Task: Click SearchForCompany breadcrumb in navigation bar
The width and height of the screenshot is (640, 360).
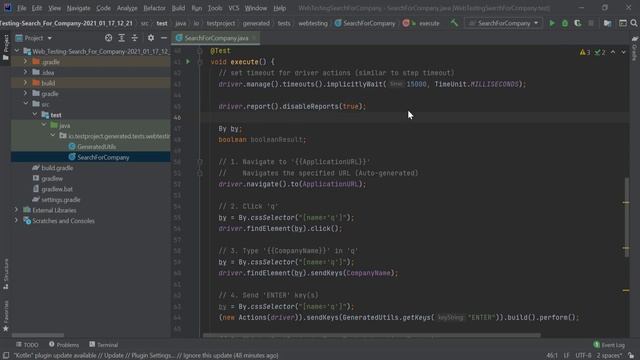Action: 365,23
